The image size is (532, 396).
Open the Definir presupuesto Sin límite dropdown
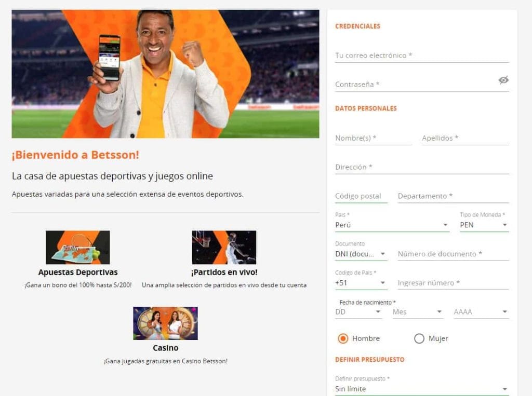coord(422,389)
